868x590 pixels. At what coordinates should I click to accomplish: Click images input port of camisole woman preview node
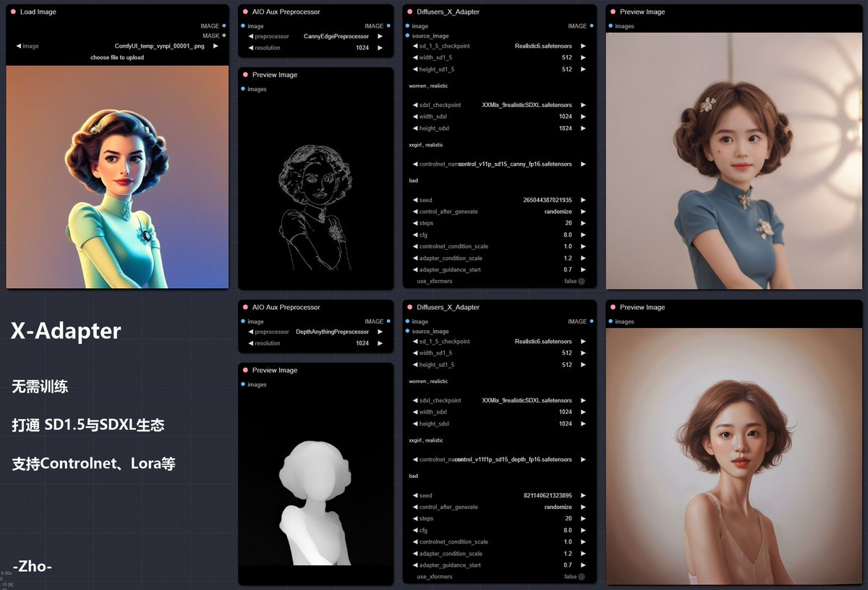point(610,321)
